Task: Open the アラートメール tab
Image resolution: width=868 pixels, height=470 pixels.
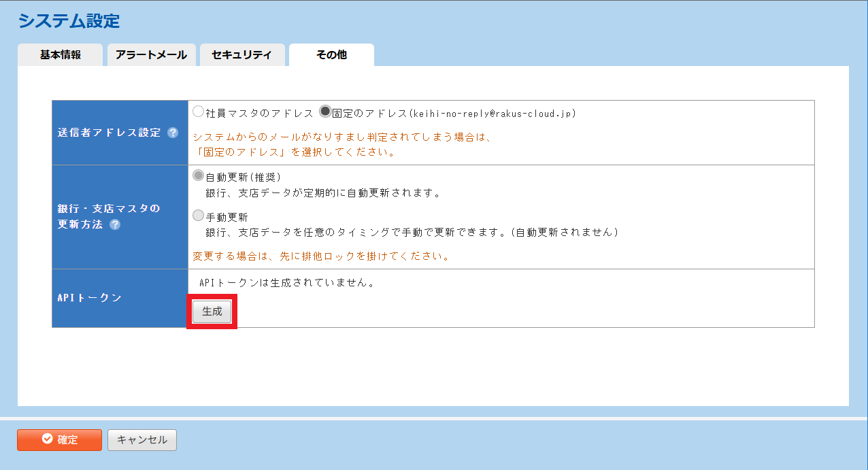Action: (x=151, y=55)
